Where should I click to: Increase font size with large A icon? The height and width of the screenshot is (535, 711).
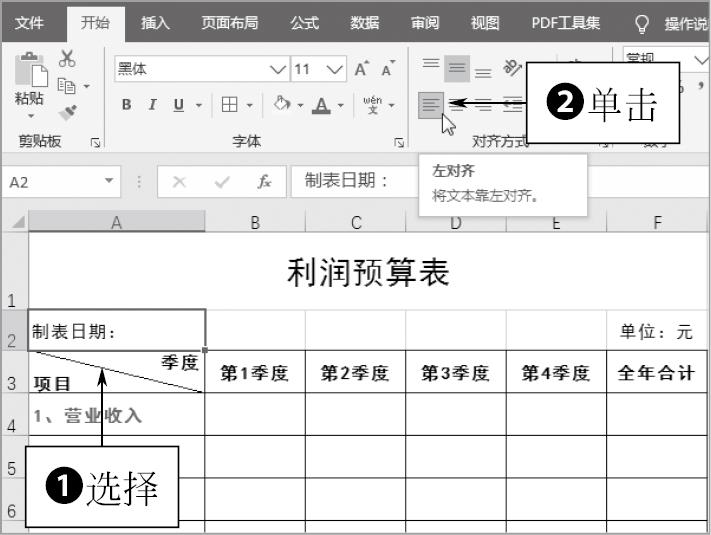361,69
